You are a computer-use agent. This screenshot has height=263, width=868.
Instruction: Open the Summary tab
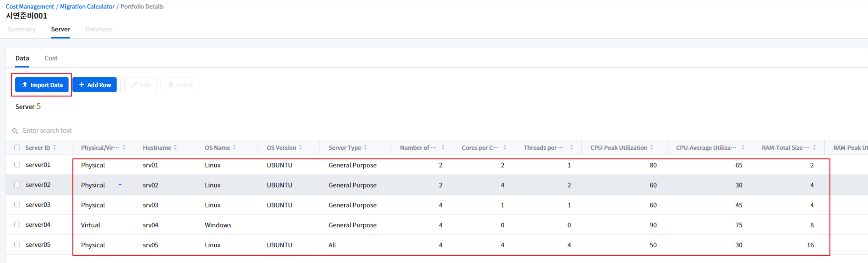coord(22,29)
